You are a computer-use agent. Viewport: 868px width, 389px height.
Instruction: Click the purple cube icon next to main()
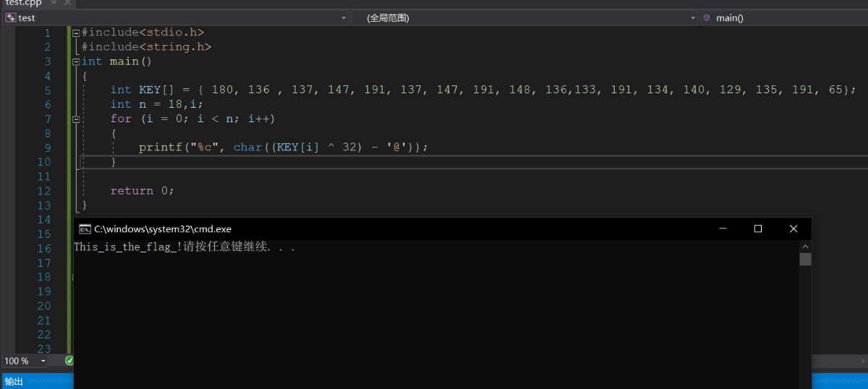tap(707, 17)
